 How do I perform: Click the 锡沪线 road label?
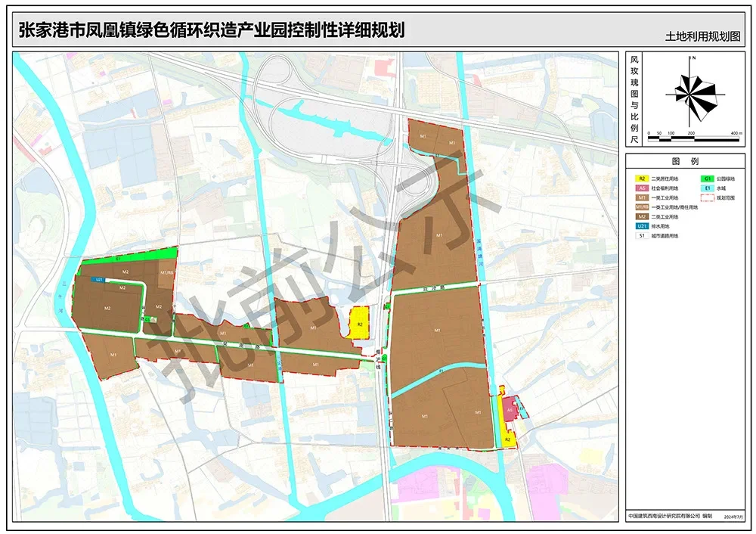tap(379, 359)
